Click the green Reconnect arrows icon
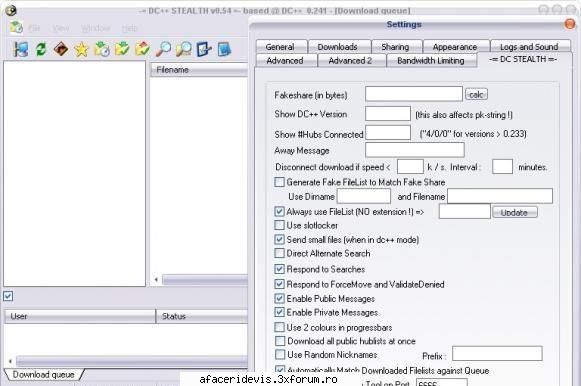 point(41,49)
